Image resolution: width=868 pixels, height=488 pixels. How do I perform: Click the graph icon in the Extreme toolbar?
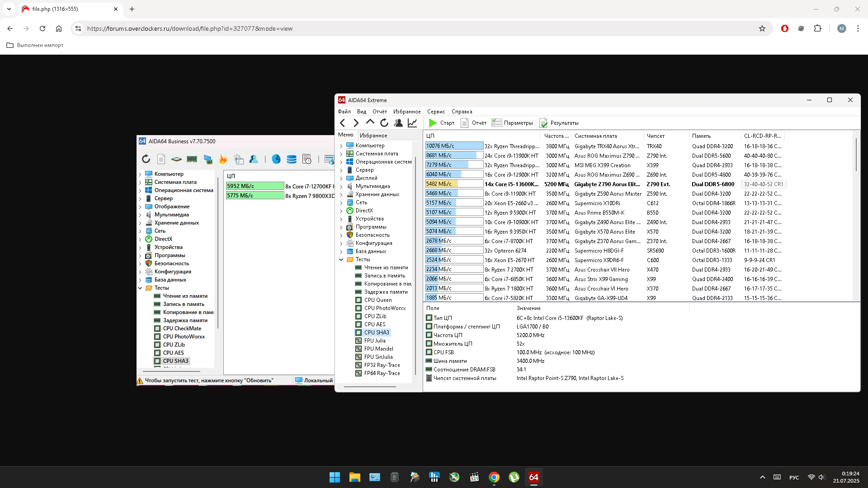412,123
